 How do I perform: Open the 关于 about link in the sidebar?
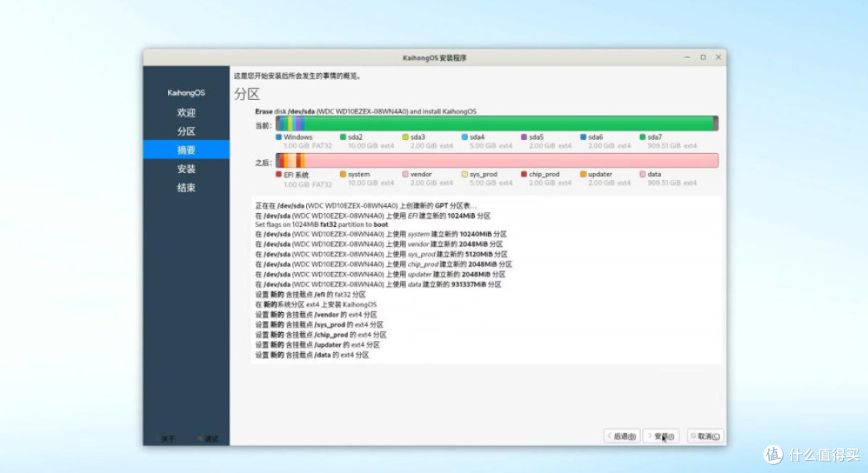click(x=168, y=438)
